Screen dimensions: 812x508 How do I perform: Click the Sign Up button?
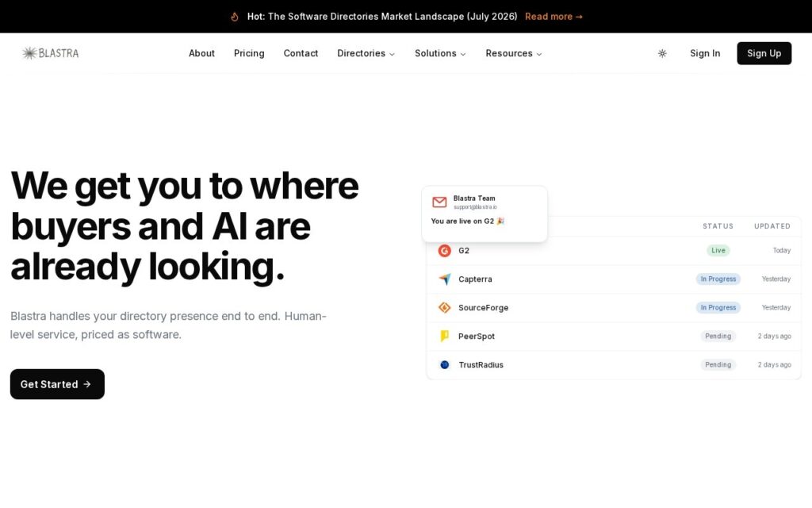pyautogui.click(x=764, y=53)
